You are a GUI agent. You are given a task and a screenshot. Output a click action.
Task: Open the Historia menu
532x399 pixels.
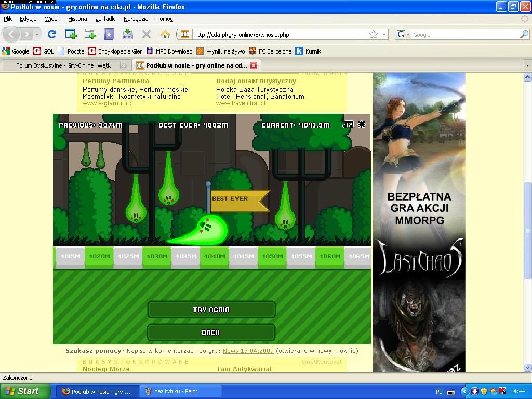coord(77,19)
